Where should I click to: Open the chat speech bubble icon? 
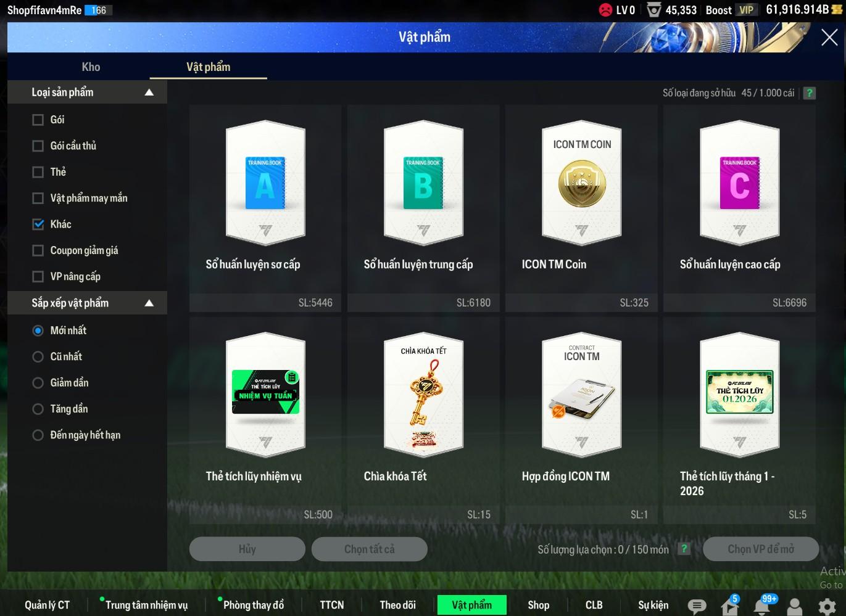coord(697,606)
